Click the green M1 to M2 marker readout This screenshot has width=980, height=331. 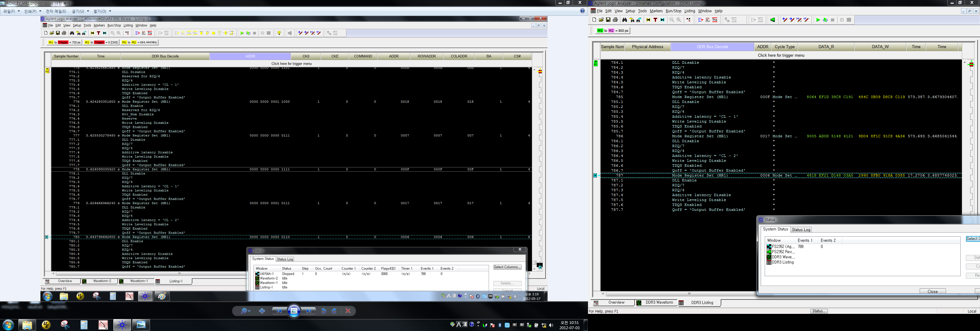(x=612, y=30)
